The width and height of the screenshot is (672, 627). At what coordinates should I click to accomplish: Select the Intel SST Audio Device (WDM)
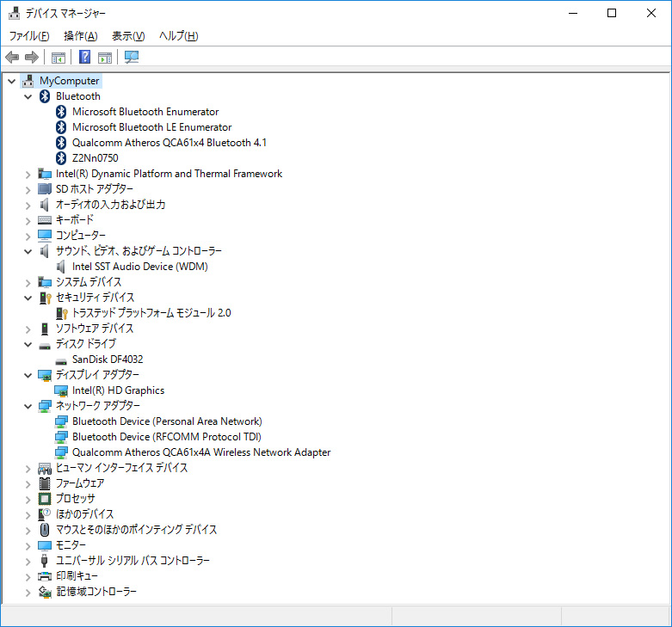click(139, 267)
